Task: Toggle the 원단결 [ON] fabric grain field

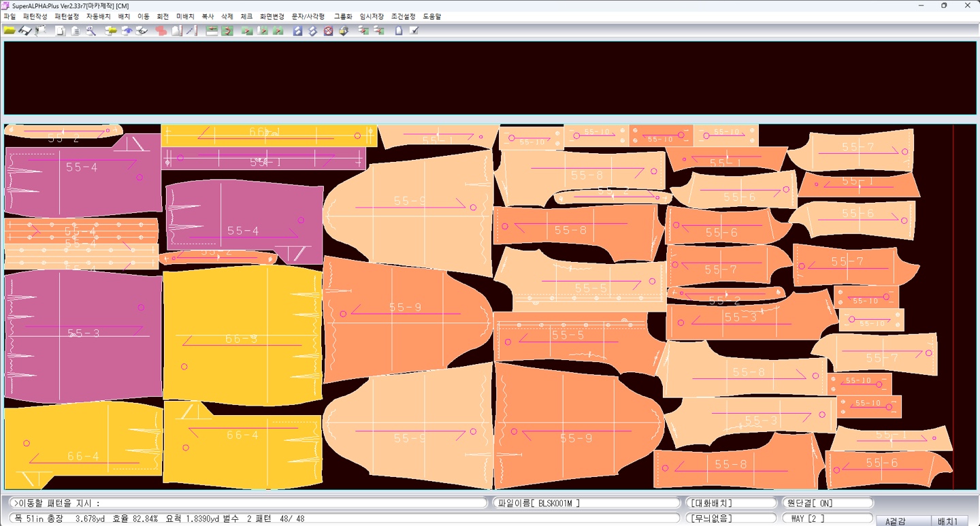Action: [826, 503]
